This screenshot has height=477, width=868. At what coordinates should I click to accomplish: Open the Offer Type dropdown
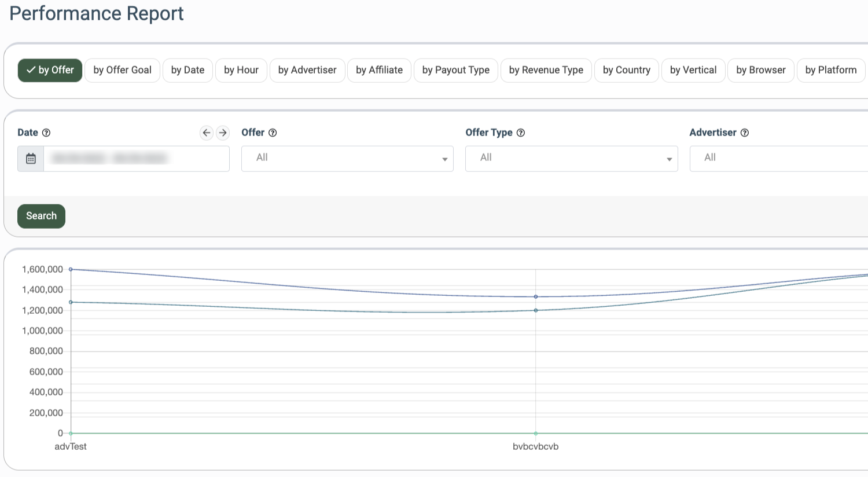pyautogui.click(x=572, y=159)
